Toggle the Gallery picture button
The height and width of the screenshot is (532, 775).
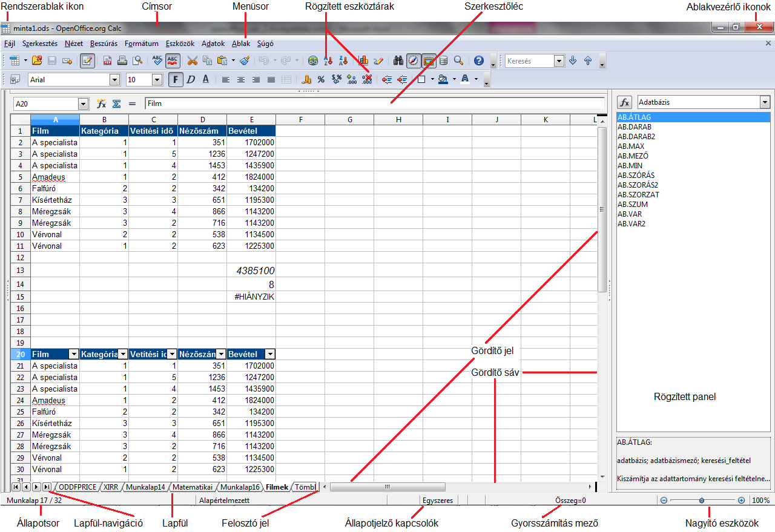(x=429, y=61)
